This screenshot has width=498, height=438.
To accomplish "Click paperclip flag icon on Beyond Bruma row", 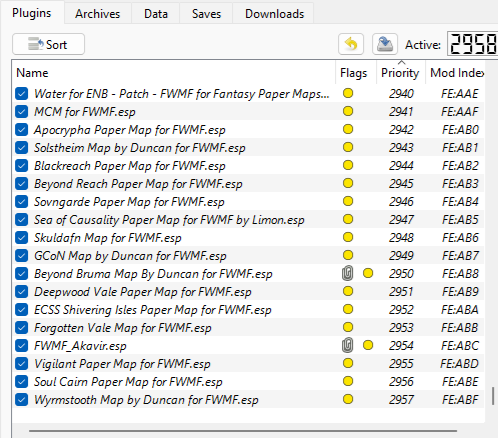I will pyautogui.click(x=347, y=273).
